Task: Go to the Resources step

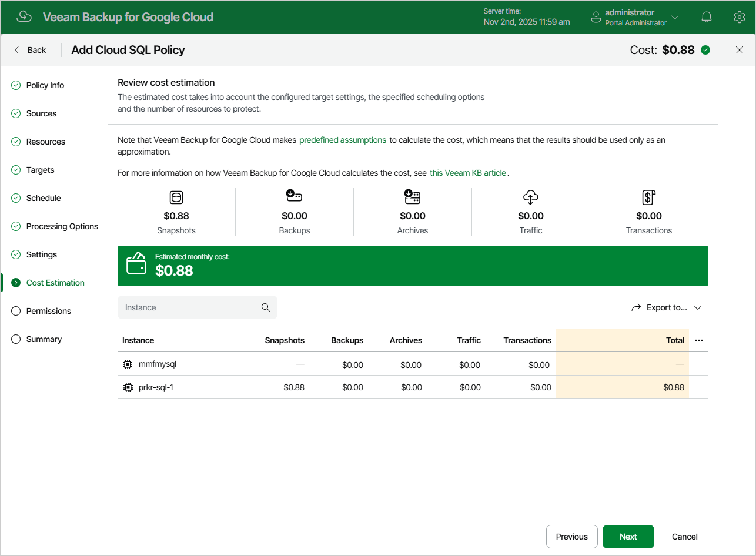Action: pos(46,142)
